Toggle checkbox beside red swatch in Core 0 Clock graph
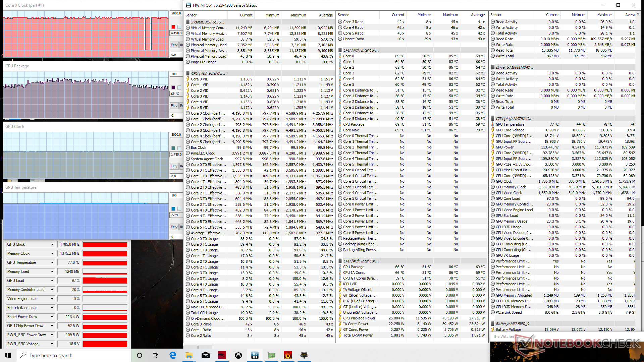Image resolution: width=644 pixels, height=362 pixels. (179, 27)
